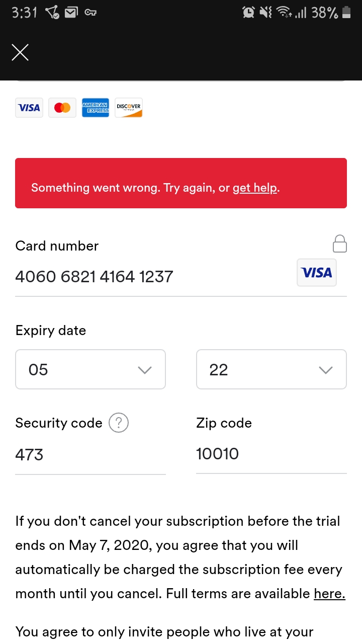Tap the Wi-Fi signal icon in status bar
The width and height of the screenshot is (362, 644).
pos(285,13)
